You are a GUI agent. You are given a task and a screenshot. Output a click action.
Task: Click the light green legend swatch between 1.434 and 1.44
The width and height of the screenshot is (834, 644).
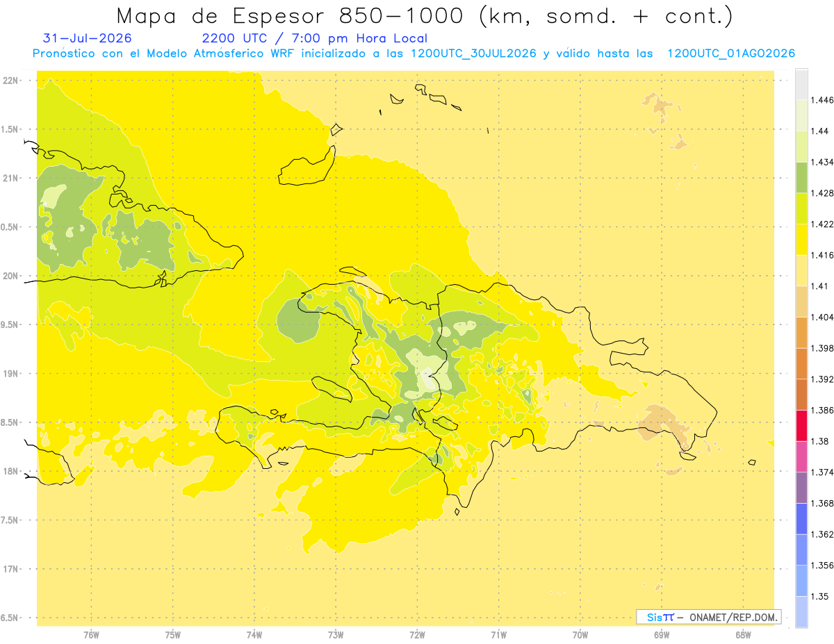point(801,146)
